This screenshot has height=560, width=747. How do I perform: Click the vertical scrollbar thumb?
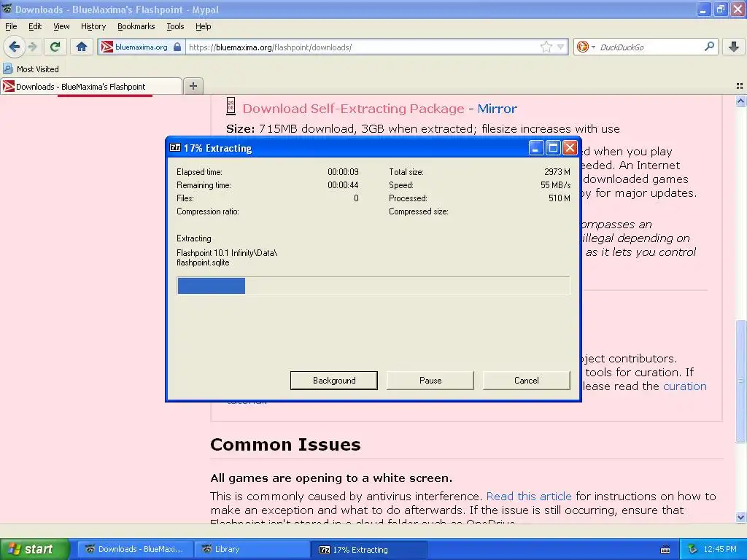(x=740, y=381)
